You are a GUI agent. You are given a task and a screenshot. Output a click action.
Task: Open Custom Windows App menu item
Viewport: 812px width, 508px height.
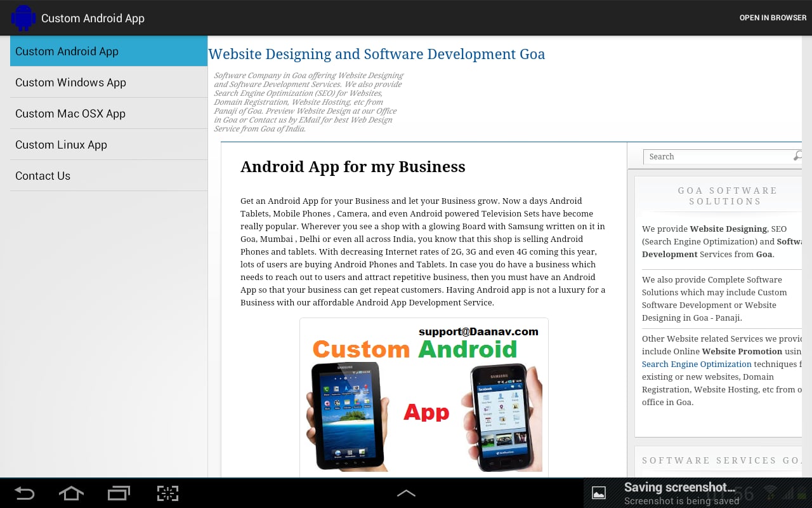tap(108, 83)
